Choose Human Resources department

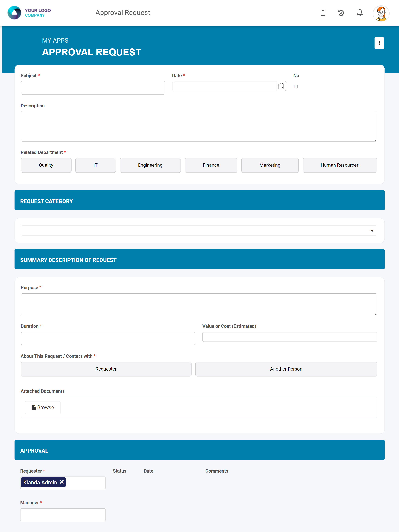tap(339, 165)
